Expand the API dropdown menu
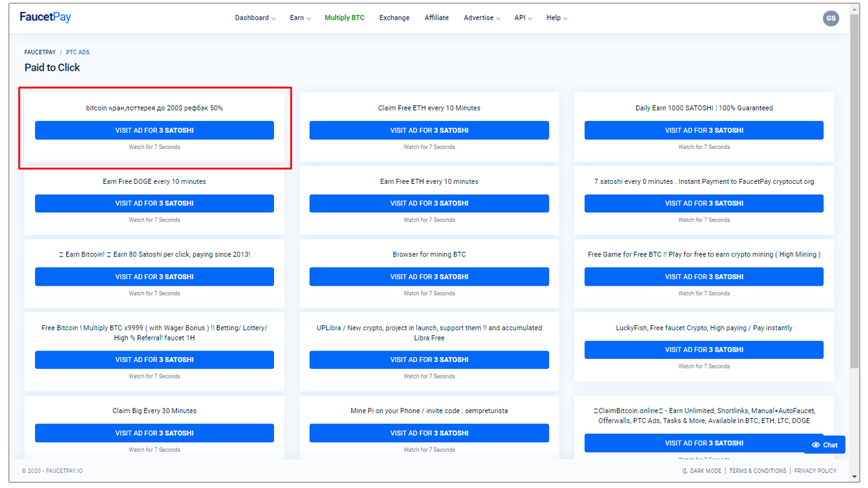 523,18
